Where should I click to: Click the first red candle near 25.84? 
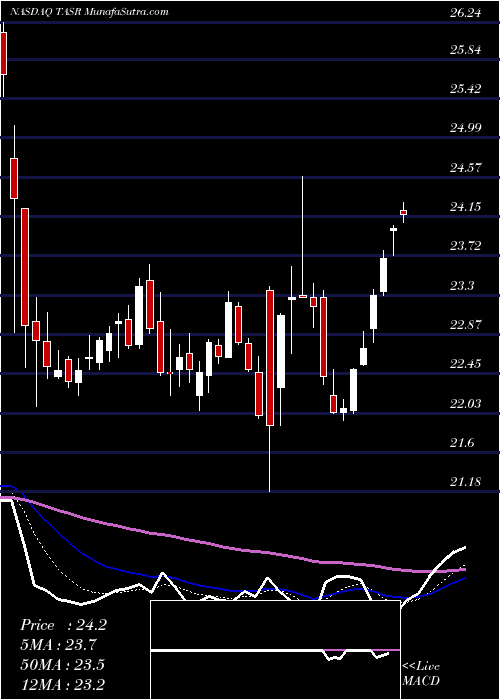click(x=4, y=53)
